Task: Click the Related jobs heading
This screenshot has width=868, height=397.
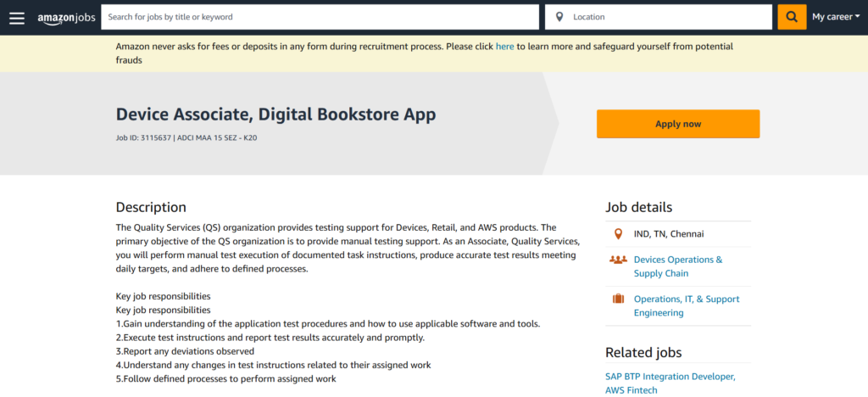Action: pyautogui.click(x=643, y=352)
